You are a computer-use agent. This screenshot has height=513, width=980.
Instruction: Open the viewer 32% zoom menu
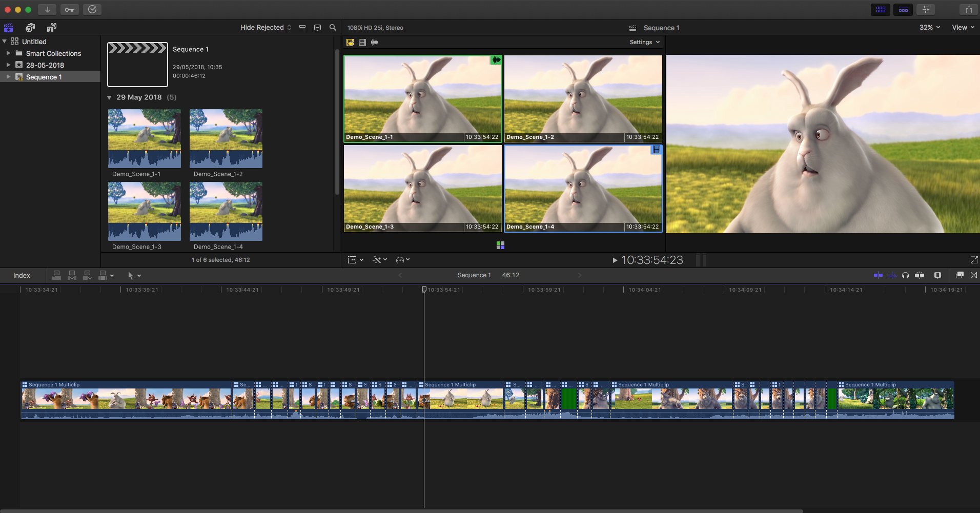click(x=930, y=28)
